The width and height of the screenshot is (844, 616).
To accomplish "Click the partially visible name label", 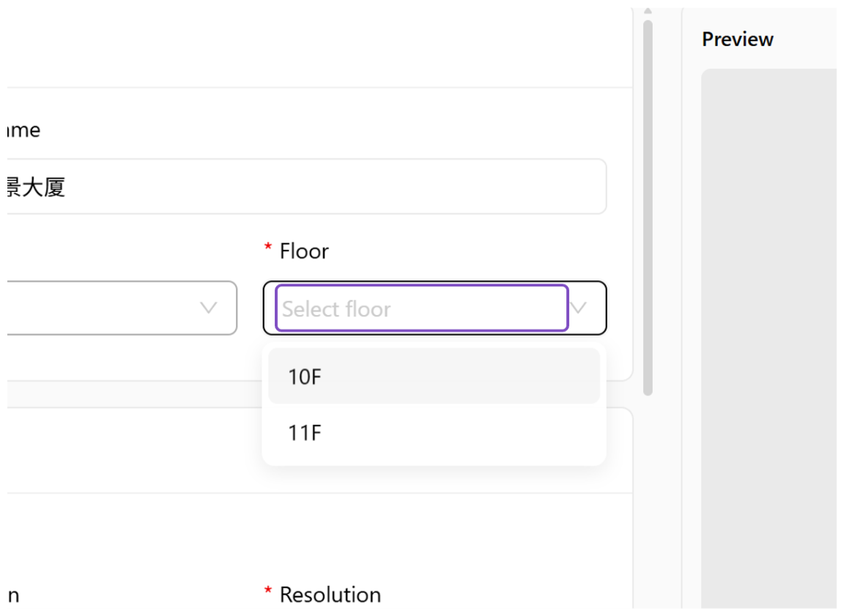I will tap(23, 130).
